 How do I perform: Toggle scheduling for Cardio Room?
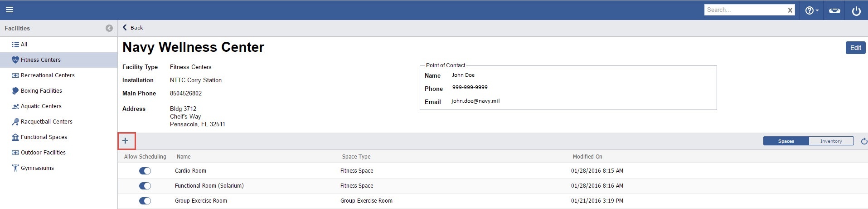click(145, 171)
